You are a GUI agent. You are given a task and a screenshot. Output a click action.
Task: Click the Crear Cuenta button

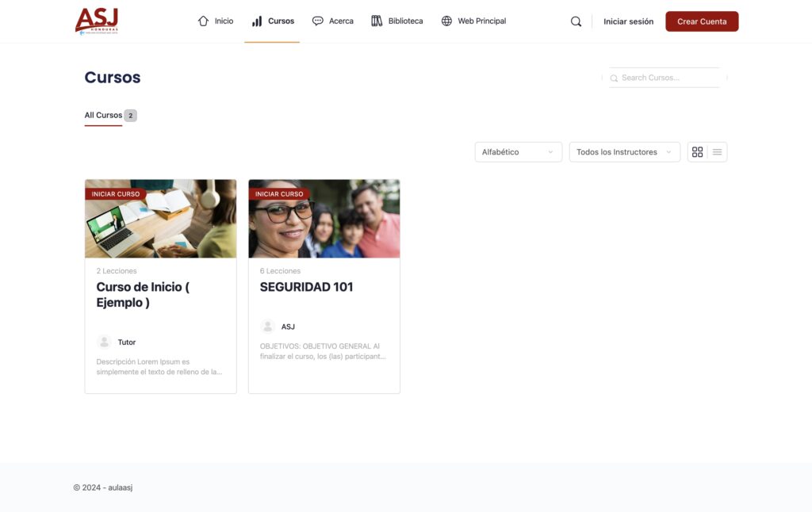[x=702, y=21]
